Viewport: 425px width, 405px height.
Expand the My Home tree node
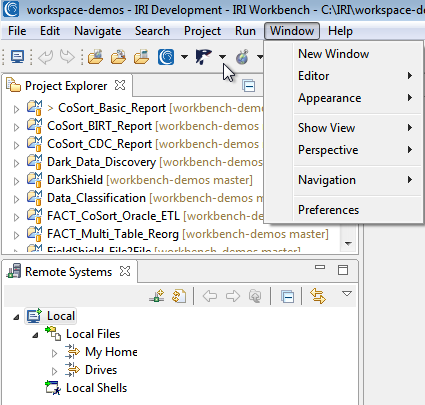tap(55, 353)
